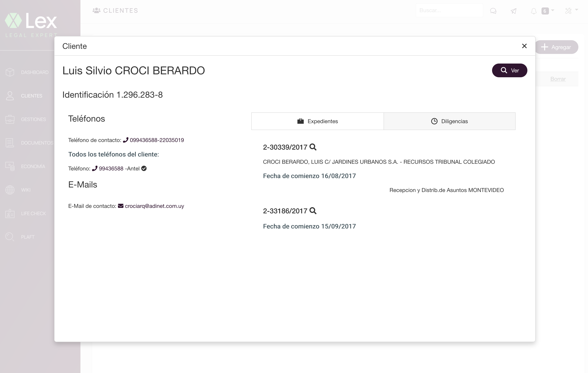Expand the dropdown arrow beside tools icon
The height and width of the screenshot is (373, 588).
tap(577, 10)
